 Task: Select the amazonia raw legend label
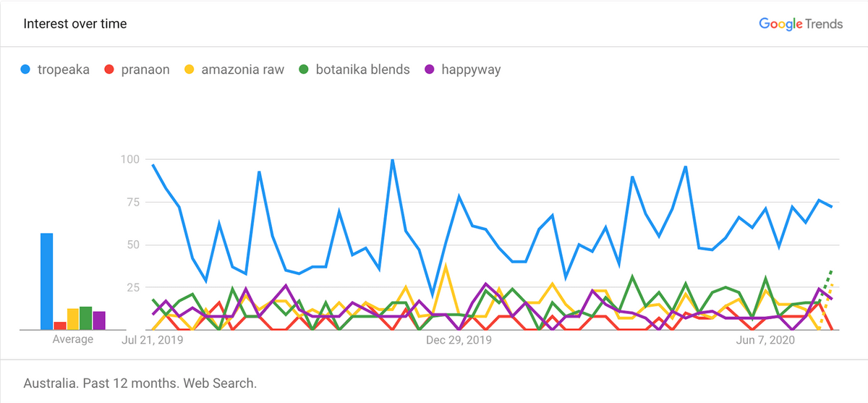pos(242,70)
